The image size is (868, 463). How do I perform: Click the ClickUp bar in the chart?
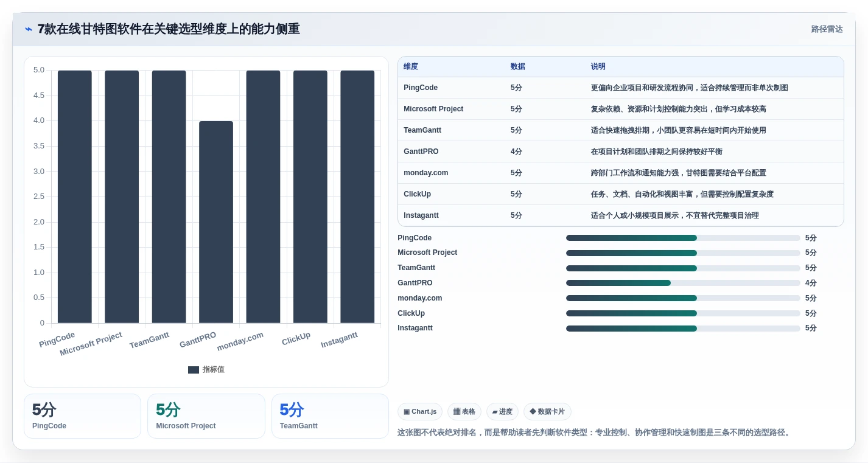(310, 197)
